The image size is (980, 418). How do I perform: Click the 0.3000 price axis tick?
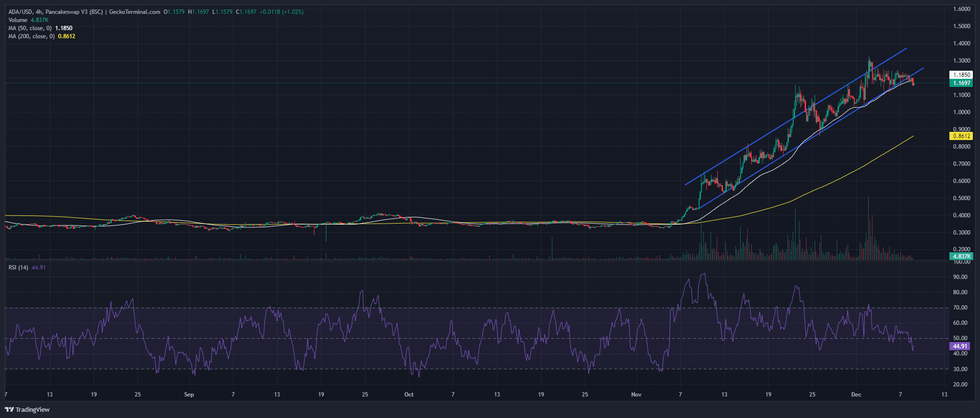961,233
